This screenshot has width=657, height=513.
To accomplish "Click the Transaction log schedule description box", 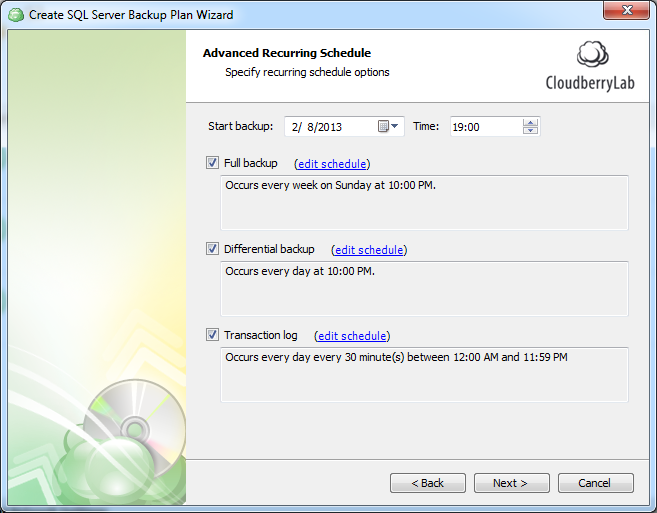I will coord(423,374).
